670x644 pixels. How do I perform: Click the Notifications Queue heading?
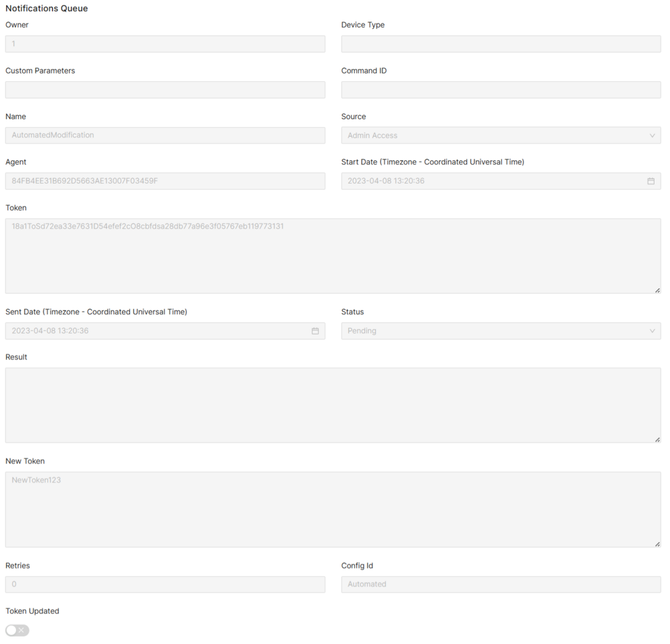(x=47, y=9)
